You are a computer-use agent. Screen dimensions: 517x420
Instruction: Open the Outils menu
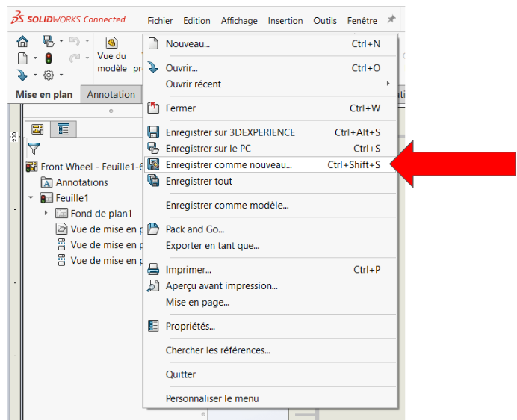pyautogui.click(x=325, y=21)
